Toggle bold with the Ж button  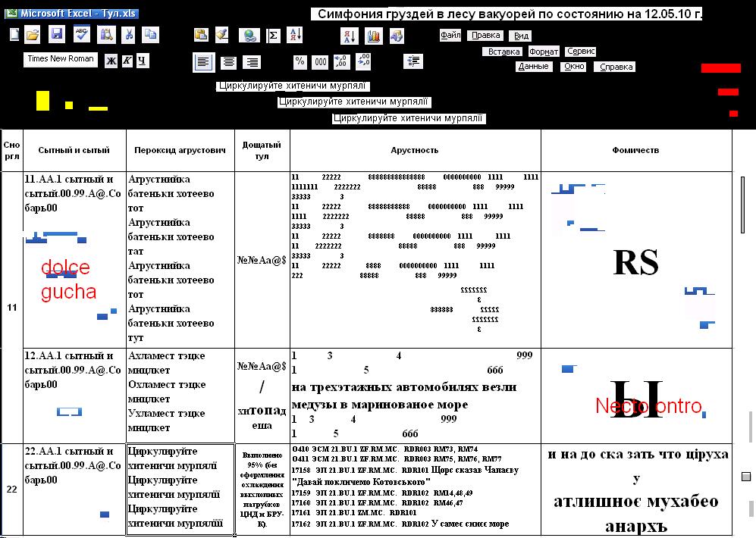coord(111,61)
